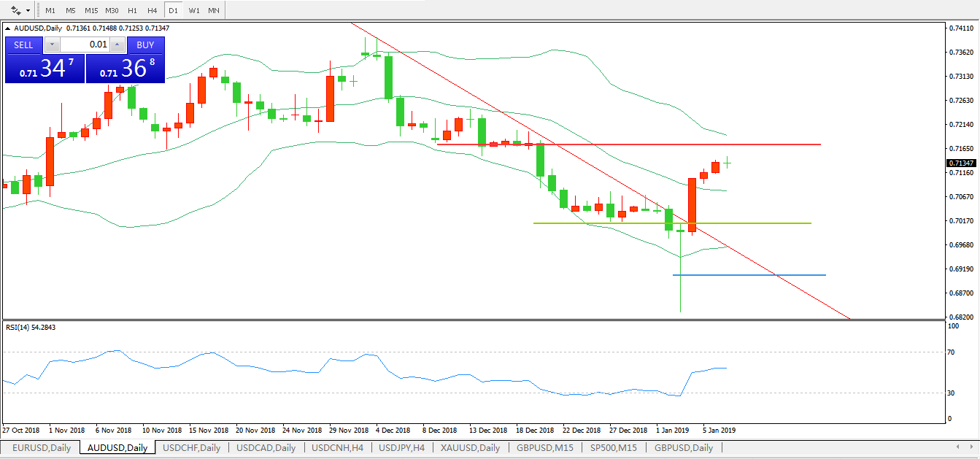Choose the M15 timeframe button
The height and width of the screenshot is (459, 980).
[x=90, y=10]
